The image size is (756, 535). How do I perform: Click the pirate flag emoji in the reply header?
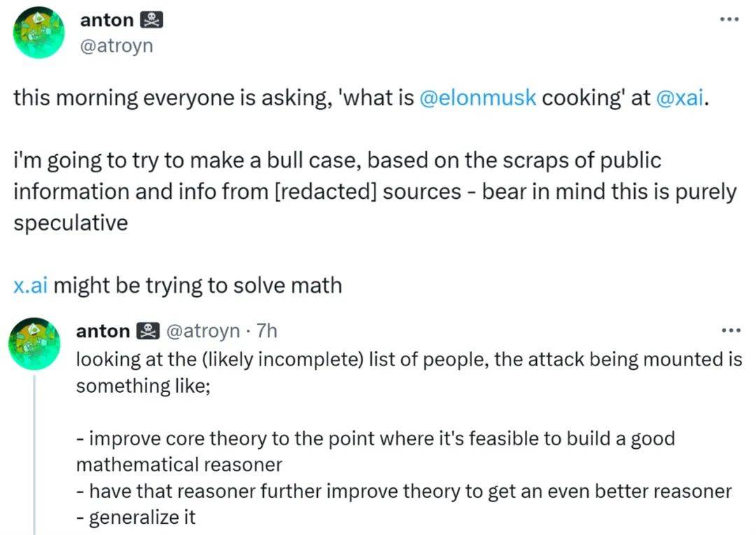147,331
